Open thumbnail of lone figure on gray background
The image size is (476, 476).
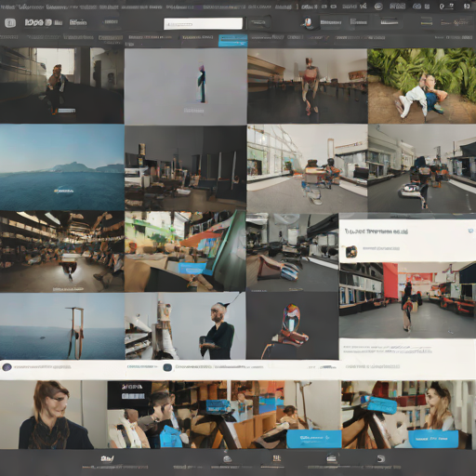[x=186, y=86]
